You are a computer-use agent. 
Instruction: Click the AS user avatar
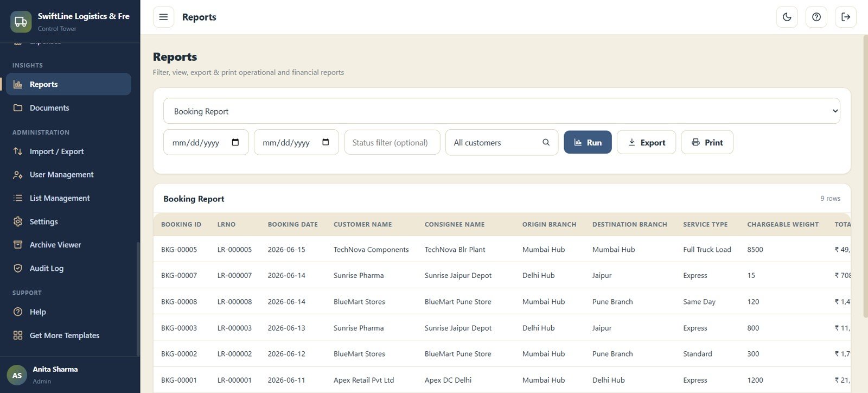tap(17, 375)
